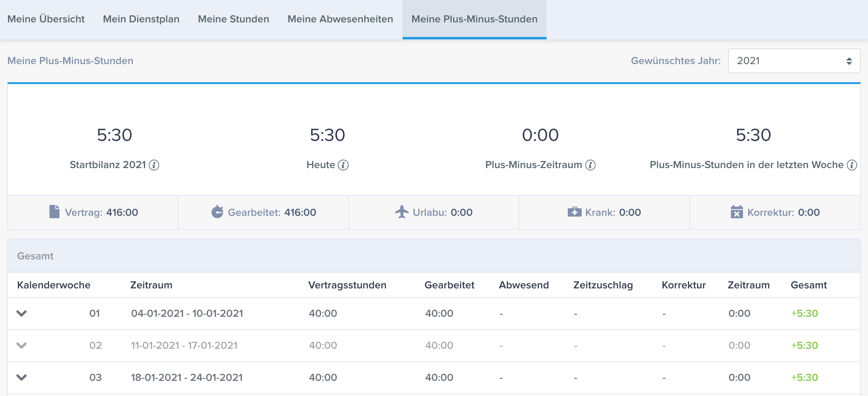The height and width of the screenshot is (396, 868).
Task: Click info icon for Plus-Minus-Stunden letzte Woche
Action: [x=852, y=165]
